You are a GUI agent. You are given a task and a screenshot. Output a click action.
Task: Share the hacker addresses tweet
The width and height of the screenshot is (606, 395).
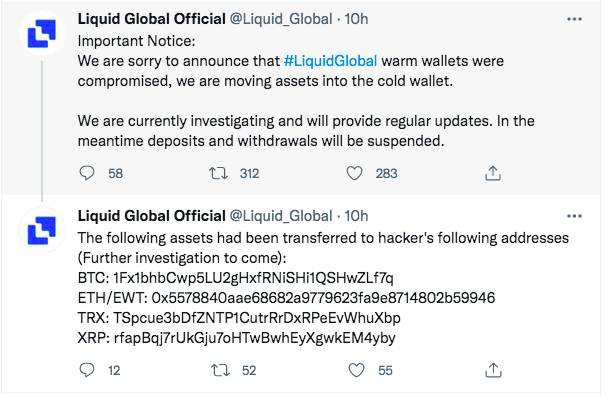493,370
